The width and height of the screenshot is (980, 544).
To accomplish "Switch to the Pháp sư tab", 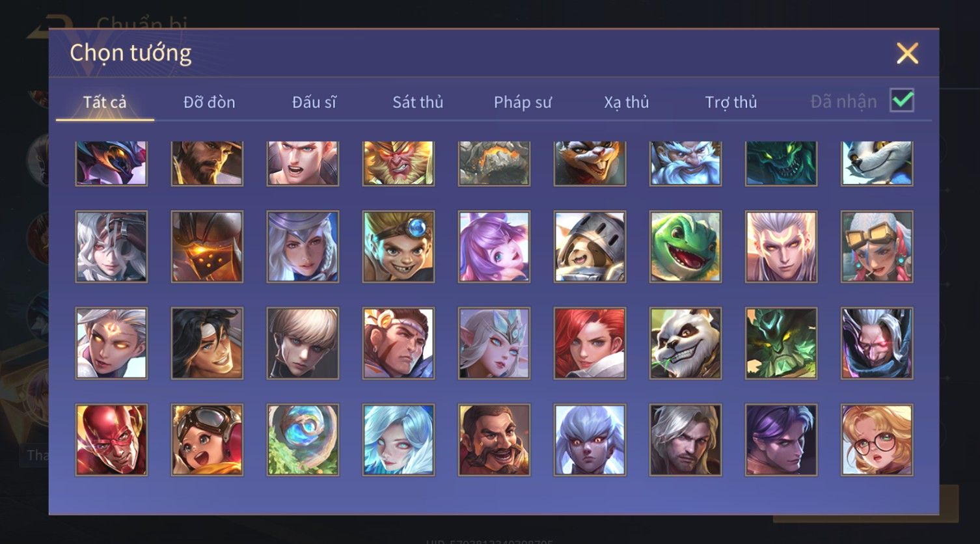I will click(523, 102).
